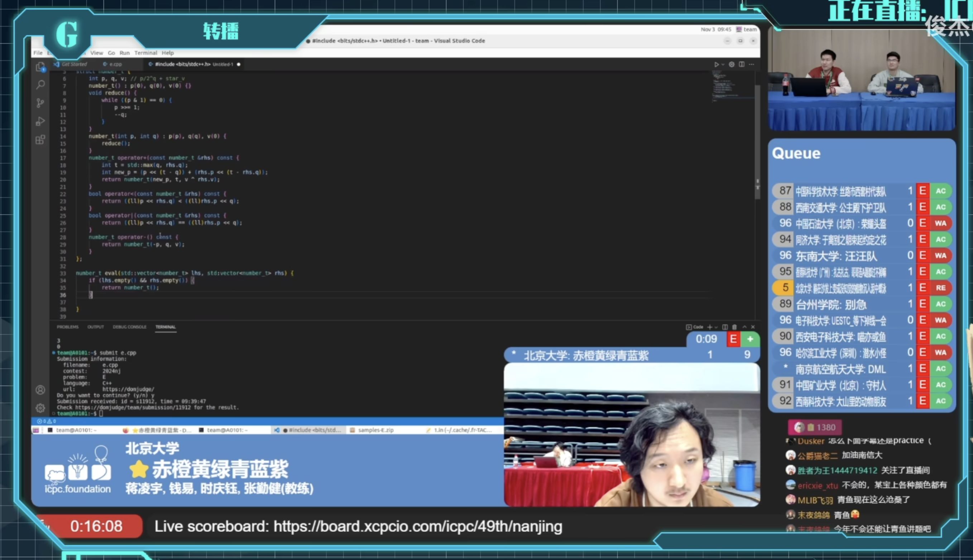
Task: Click the Run Code play button
Action: (x=716, y=64)
